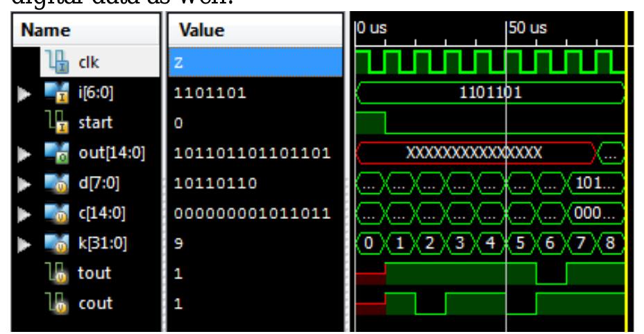
Task: Select the out[14:0] signal name
Action: (112, 153)
